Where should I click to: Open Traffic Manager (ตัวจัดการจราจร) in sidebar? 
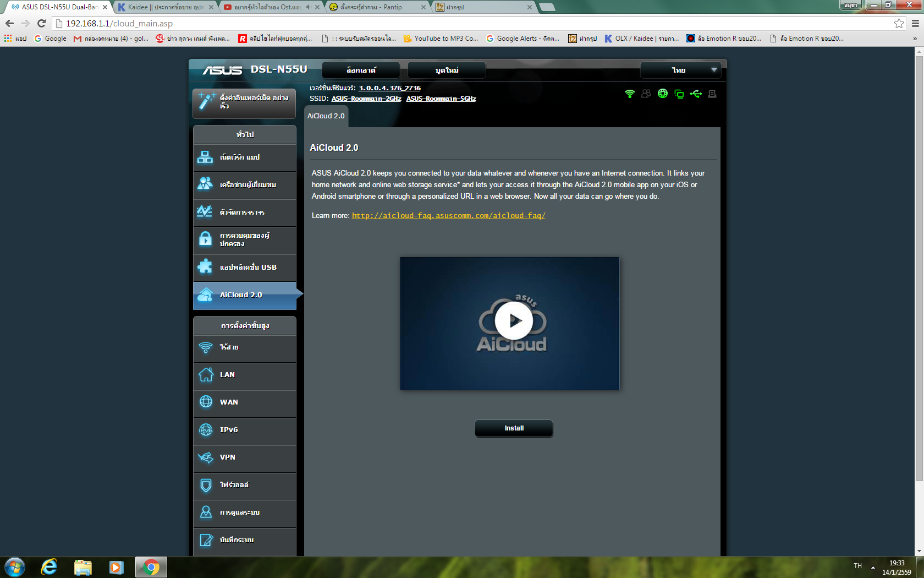[x=244, y=212]
